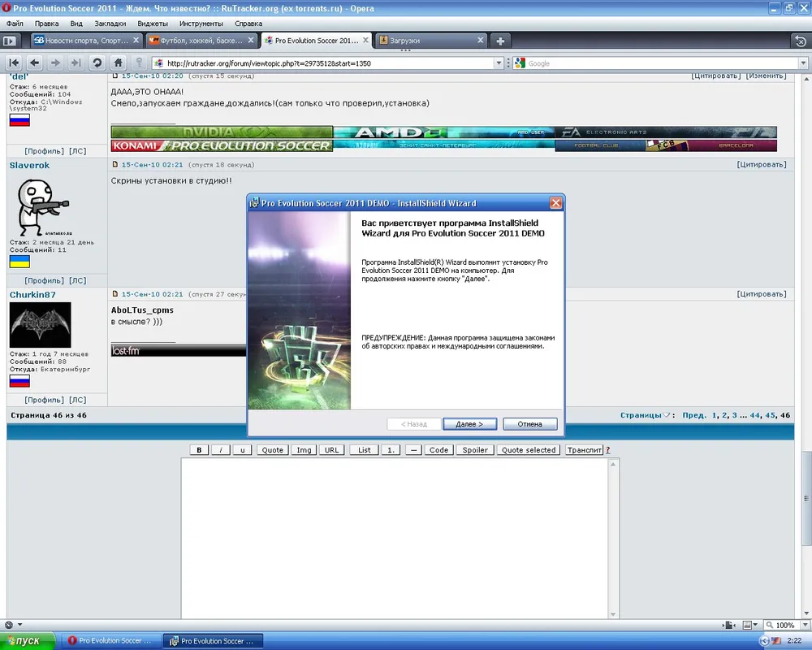Click 'Отмена' in the installer wizard
Screen dimensions: 812x650
coord(529,424)
